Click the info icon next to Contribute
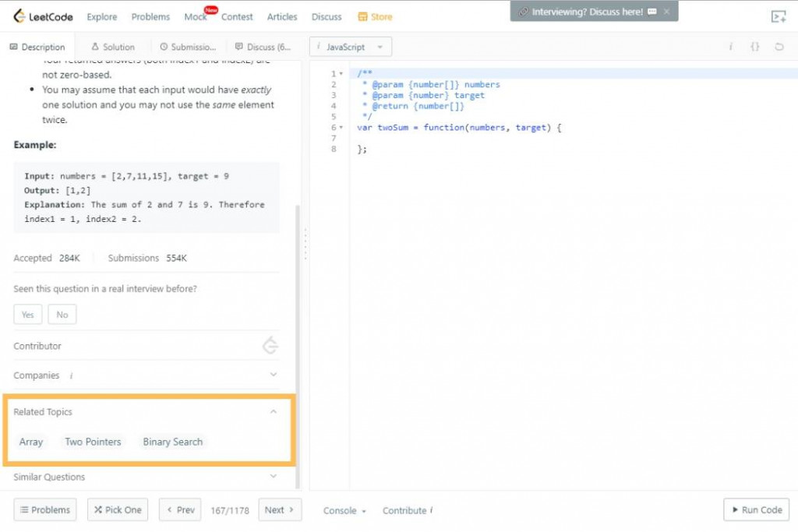 (431, 509)
